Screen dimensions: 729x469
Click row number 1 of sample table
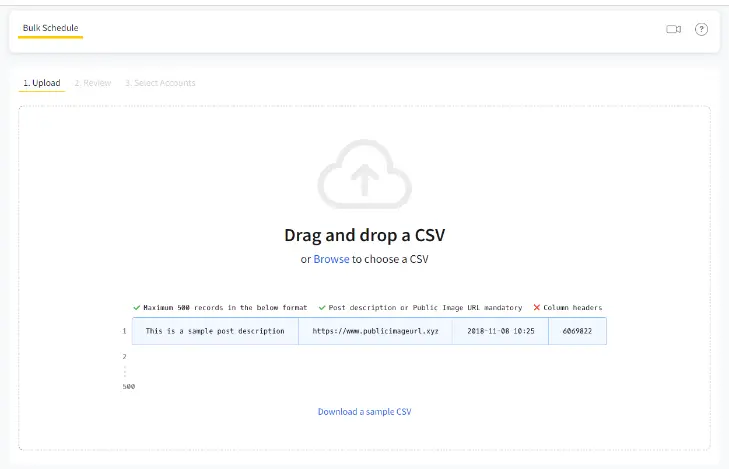point(124,330)
